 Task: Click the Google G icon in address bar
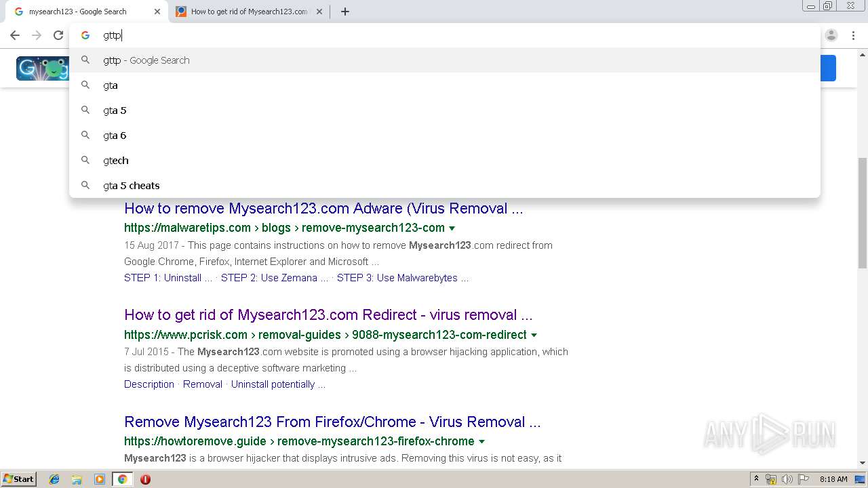coord(85,35)
